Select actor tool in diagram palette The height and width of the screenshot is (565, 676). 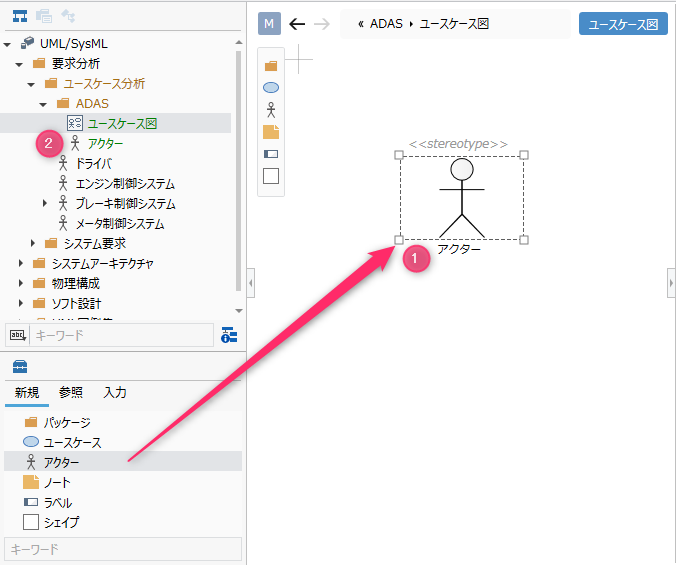(271, 110)
